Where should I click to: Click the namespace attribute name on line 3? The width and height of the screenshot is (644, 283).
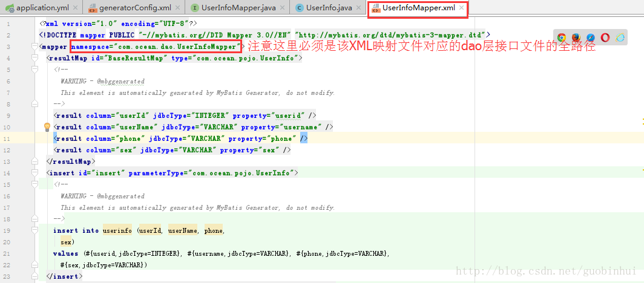90,47
